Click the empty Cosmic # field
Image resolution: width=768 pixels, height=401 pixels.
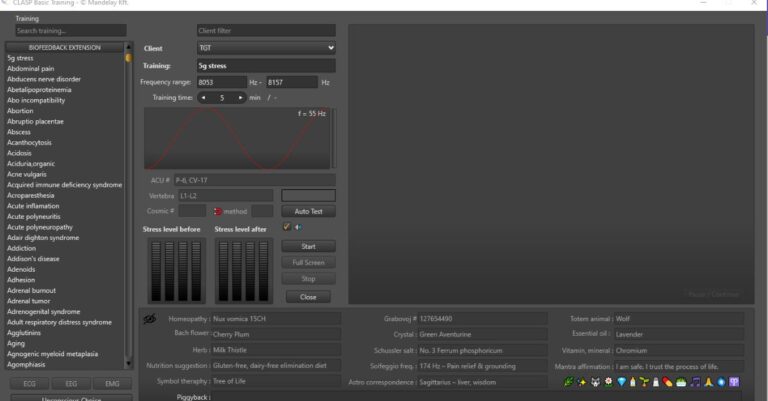(192, 211)
